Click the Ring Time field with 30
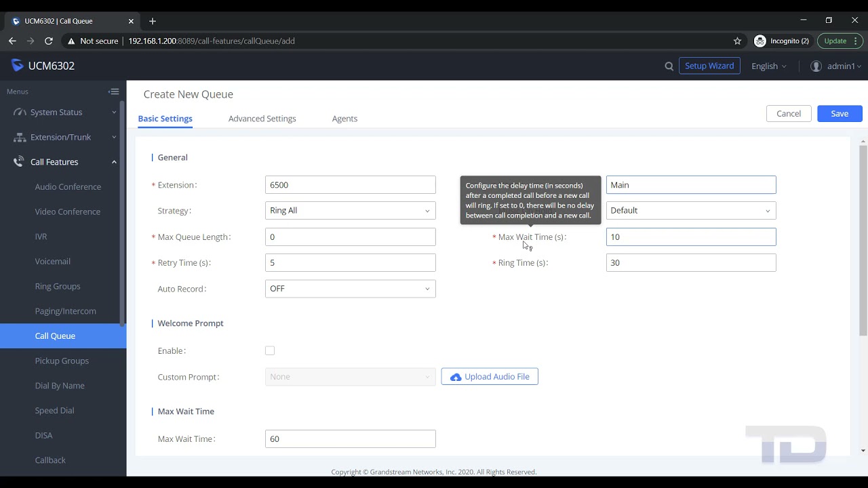 coord(691,263)
